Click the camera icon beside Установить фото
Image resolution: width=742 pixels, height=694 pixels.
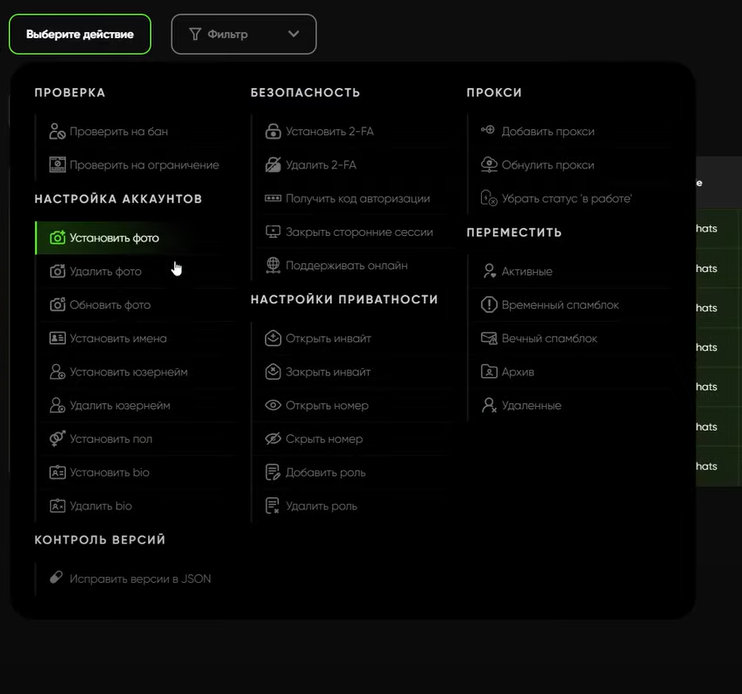coord(57,238)
